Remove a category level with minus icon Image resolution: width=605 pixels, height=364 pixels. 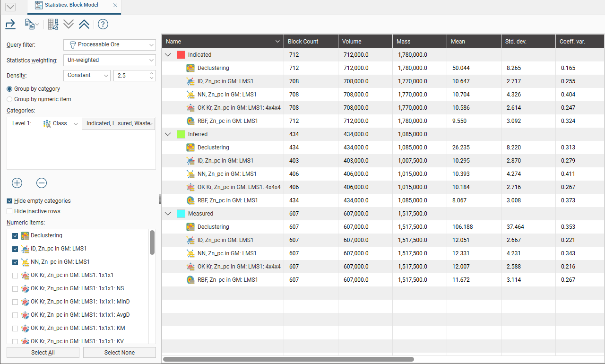coord(42,183)
